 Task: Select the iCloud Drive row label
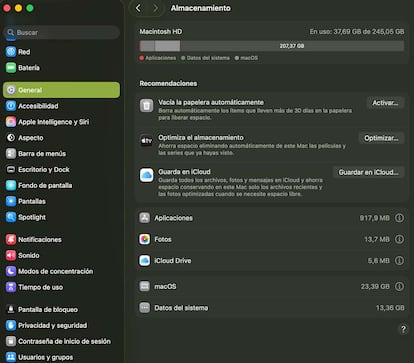pyautogui.click(x=173, y=261)
